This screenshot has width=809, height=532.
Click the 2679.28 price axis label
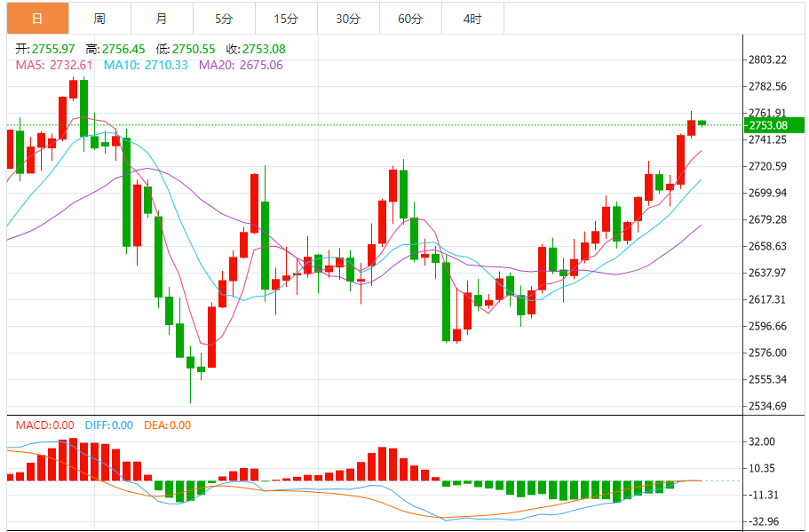point(768,220)
